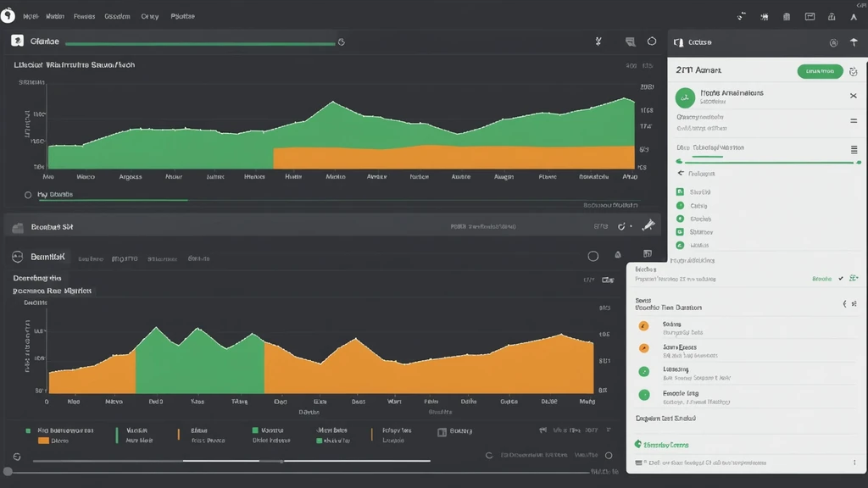Click the green progress bar in the header
The image size is (868, 488).
200,44
